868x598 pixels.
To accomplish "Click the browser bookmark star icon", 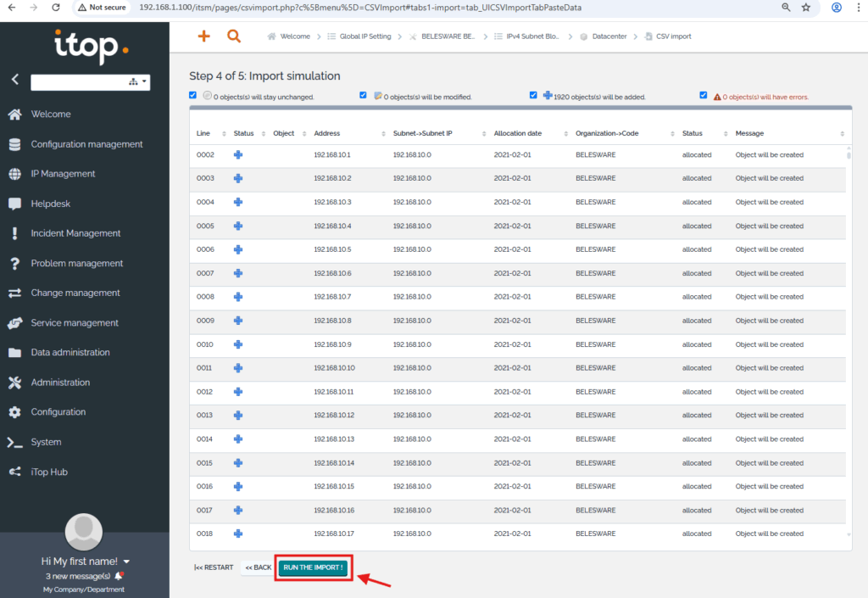I will [x=805, y=7].
